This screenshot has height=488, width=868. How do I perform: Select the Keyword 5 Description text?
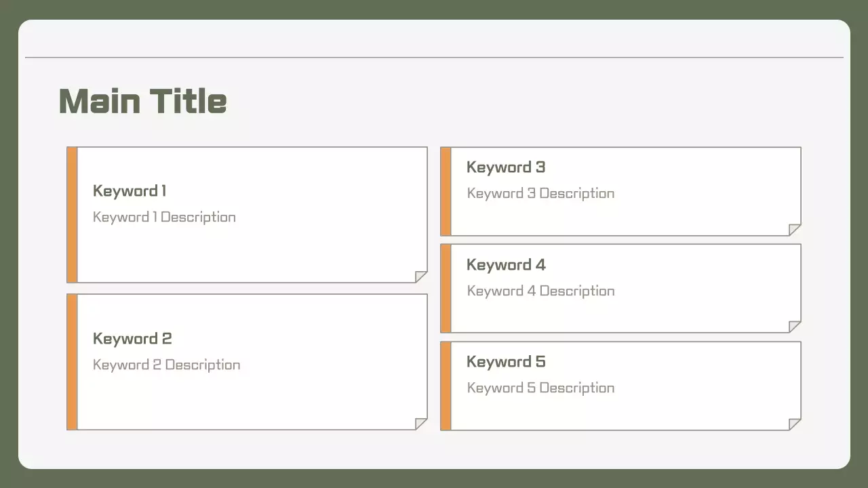coord(540,388)
